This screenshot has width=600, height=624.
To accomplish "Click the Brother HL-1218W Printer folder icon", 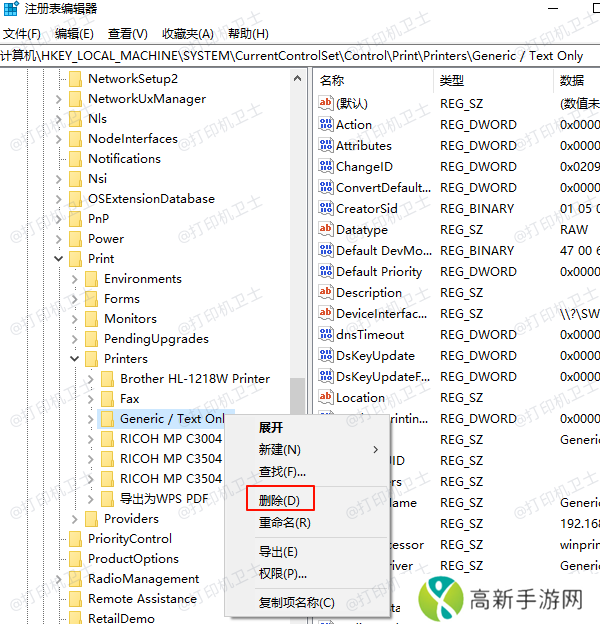I will pyautogui.click(x=107, y=379).
